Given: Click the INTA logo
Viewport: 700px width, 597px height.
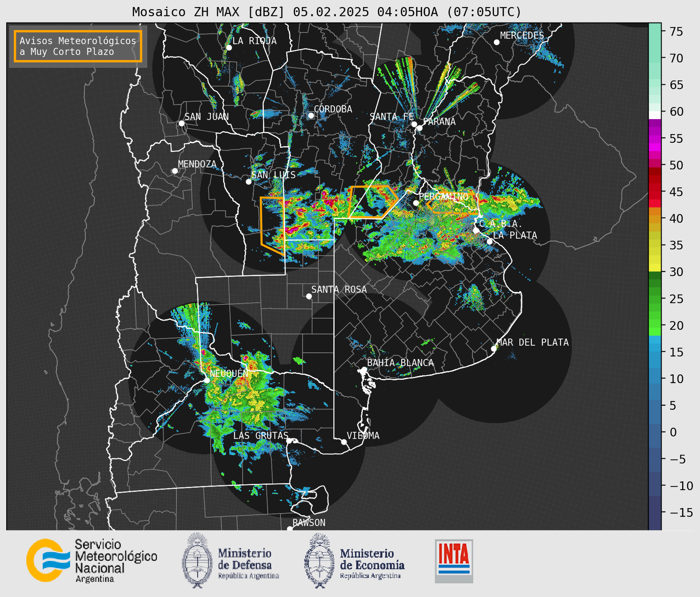Looking at the screenshot, I should (x=454, y=561).
